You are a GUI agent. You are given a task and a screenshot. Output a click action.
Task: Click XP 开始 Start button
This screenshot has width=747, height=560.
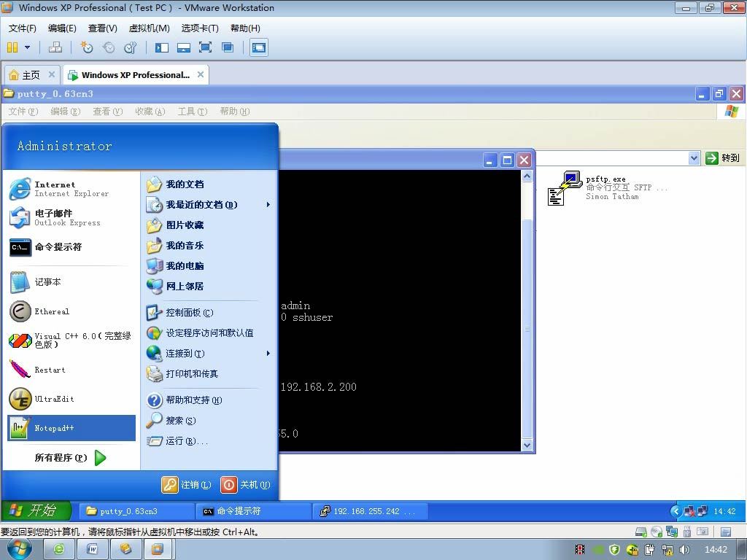click(x=36, y=511)
